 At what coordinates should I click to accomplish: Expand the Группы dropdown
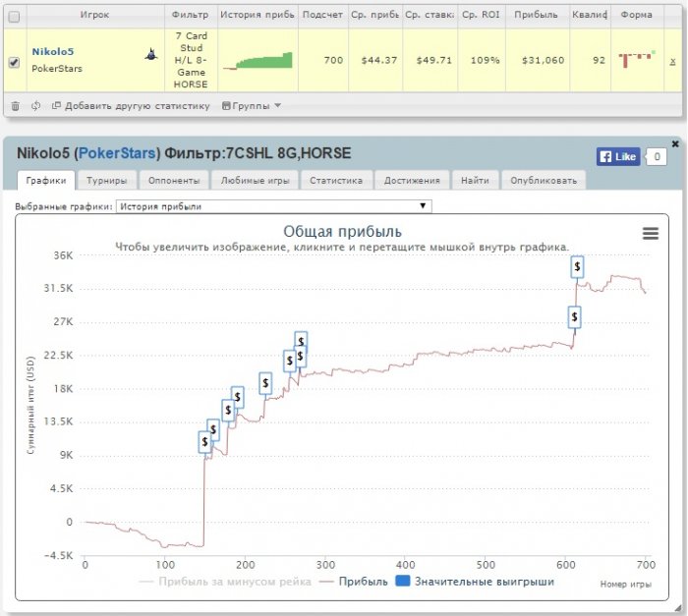(x=251, y=105)
